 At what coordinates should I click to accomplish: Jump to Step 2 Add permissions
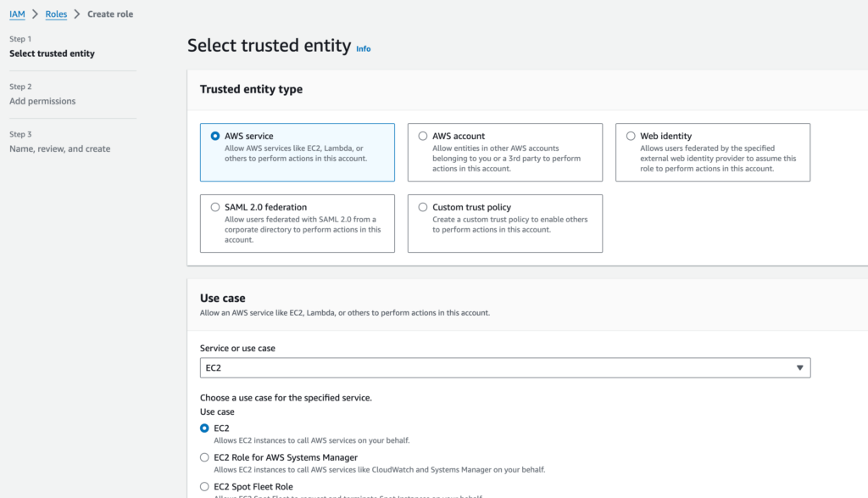click(x=42, y=101)
